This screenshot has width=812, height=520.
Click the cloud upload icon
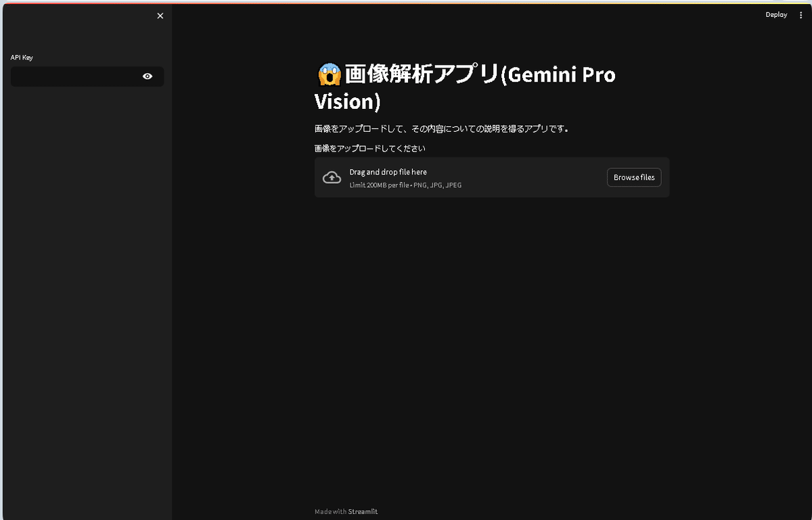point(332,177)
